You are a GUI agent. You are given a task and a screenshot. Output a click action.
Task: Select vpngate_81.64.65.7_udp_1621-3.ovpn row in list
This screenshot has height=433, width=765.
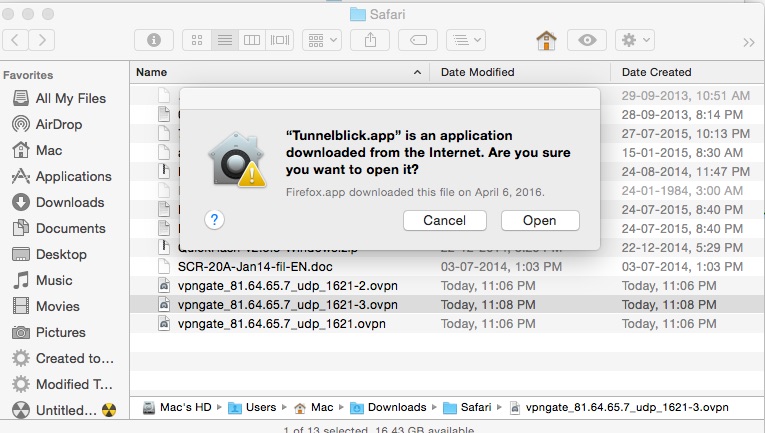click(x=447, y=305)
